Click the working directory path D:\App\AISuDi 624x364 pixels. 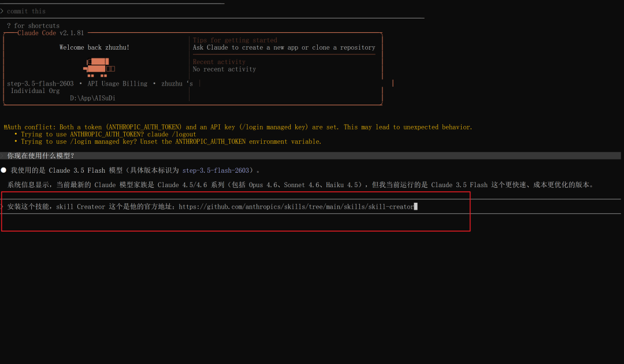click(x=92, y=98)
